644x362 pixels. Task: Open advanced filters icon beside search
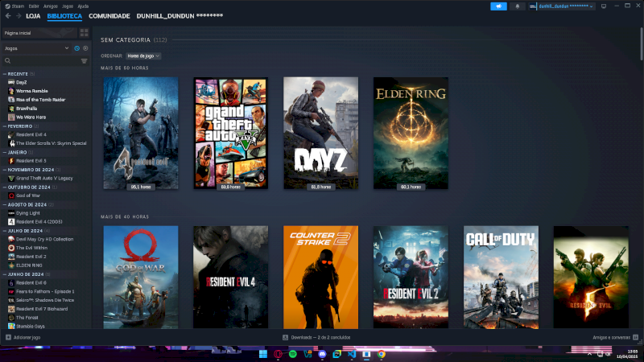[84, 61]
